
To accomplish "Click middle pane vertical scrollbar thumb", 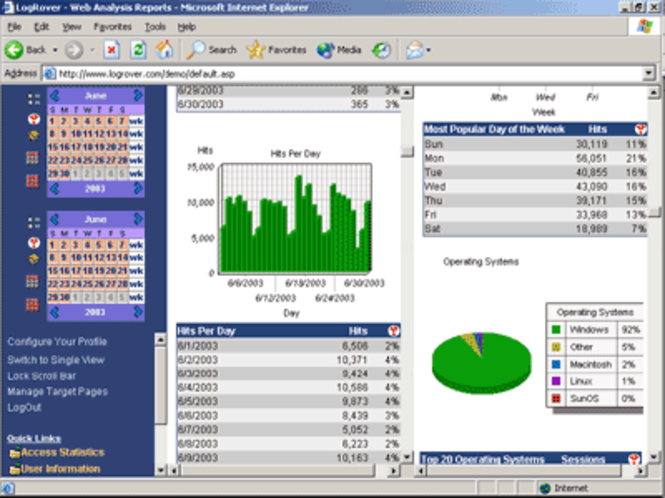I will 407,151.
